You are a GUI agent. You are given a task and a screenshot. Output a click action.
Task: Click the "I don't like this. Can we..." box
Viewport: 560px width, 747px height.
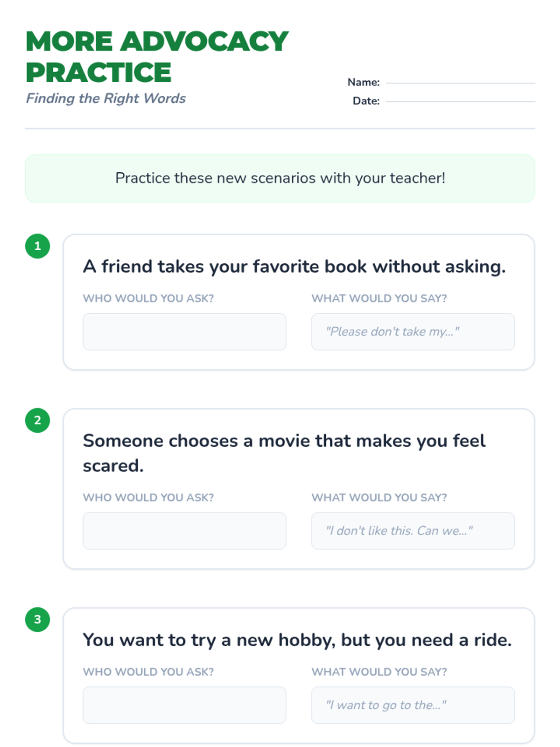(x=413, y=531)
